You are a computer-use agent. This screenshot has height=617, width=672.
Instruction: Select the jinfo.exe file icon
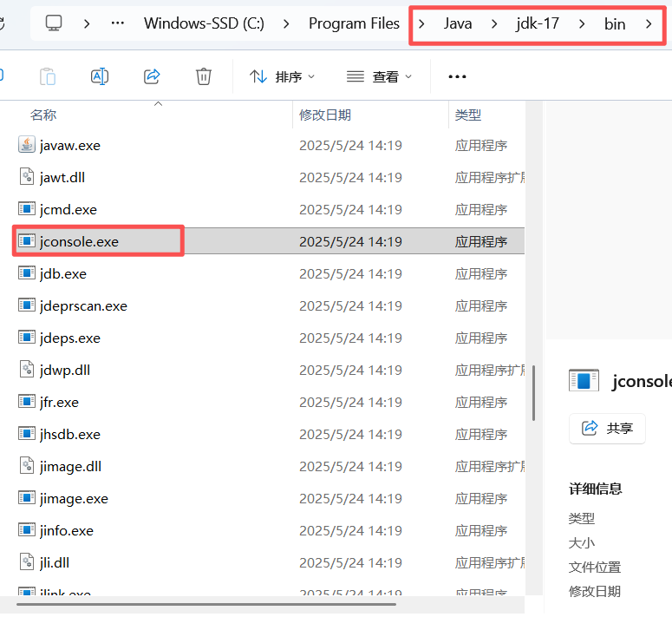click(27, 530)
